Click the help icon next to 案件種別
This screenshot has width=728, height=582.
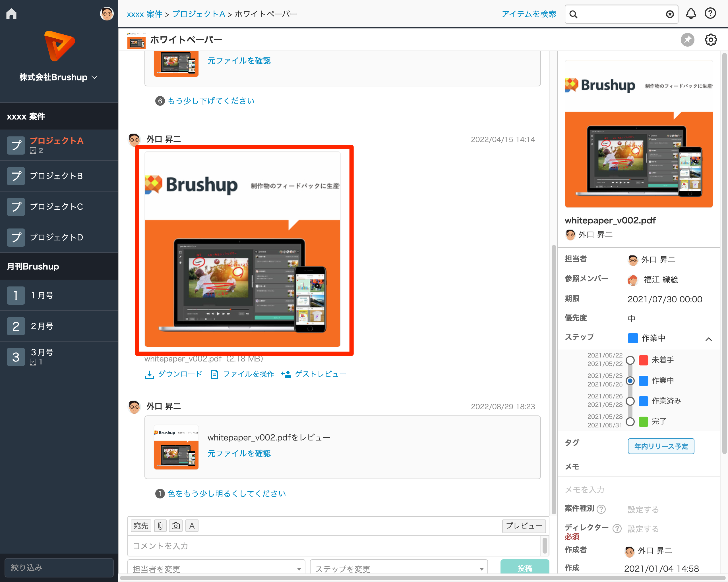pos(601,509)
